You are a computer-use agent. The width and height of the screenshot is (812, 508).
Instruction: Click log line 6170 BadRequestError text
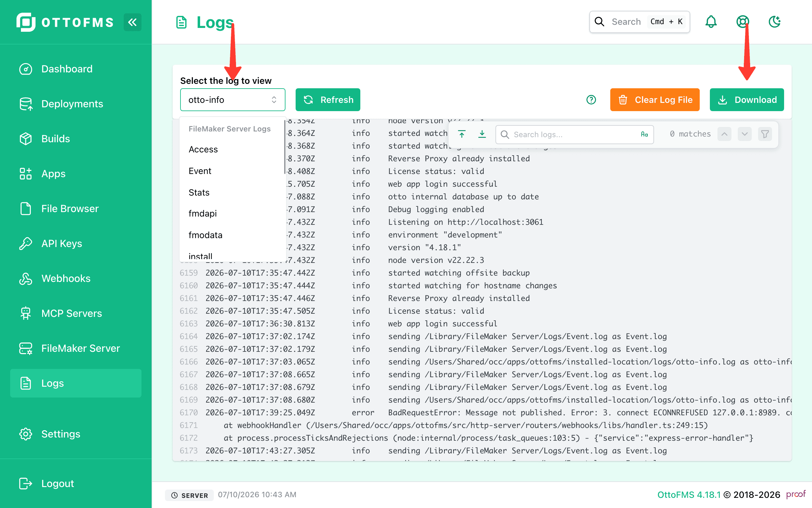(590, 412)
